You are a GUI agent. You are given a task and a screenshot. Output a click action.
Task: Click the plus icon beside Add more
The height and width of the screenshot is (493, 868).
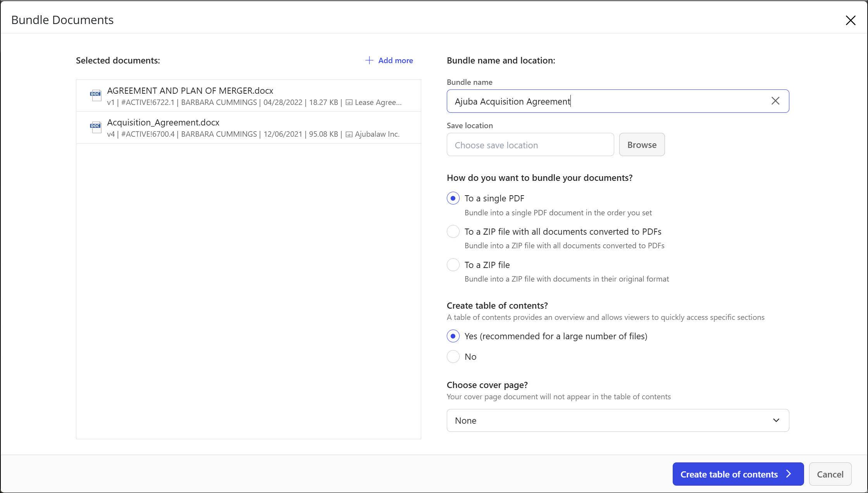coord(369,60)
